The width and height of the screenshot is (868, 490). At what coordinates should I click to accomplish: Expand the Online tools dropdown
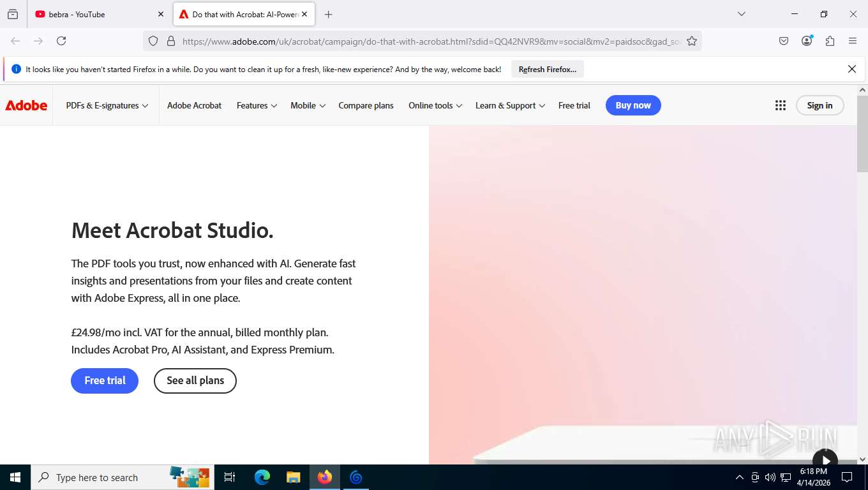435,105
